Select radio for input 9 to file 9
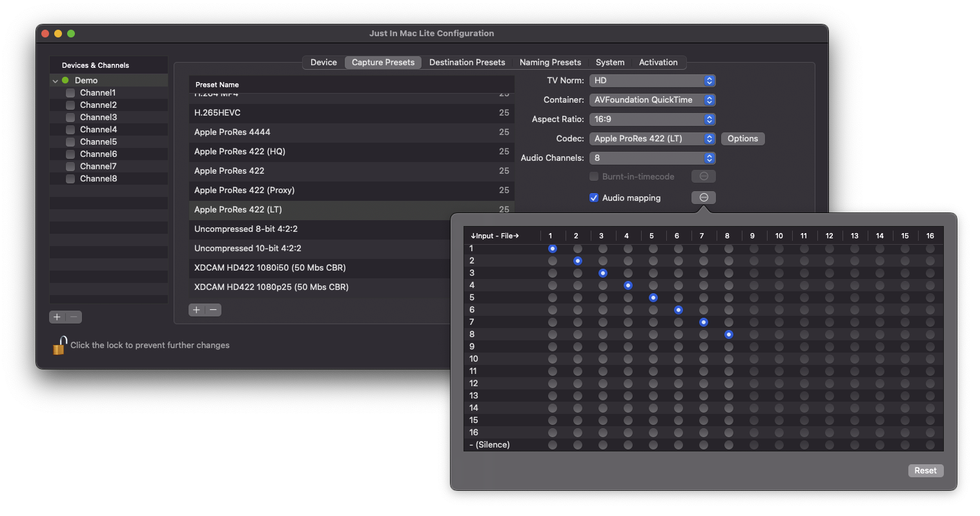 point(754,347)
